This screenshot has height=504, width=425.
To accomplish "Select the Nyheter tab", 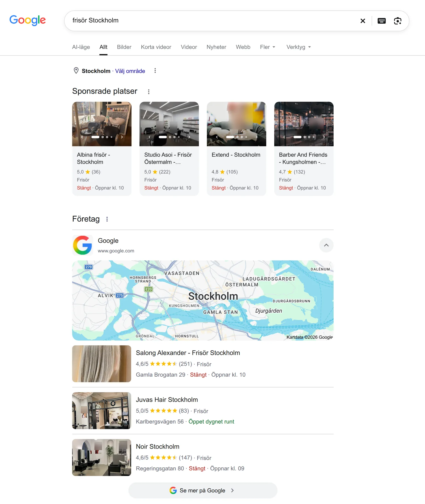I will point(216,47).
